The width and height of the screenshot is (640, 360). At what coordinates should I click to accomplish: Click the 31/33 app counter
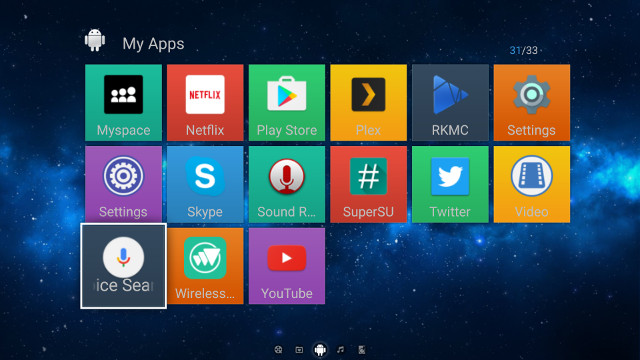[x=523, y=50]
